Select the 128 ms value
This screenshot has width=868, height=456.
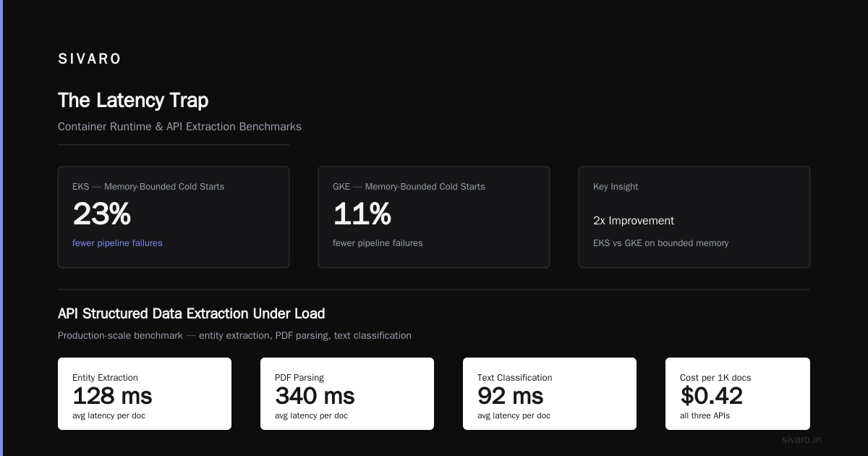[x=112, y=396]
